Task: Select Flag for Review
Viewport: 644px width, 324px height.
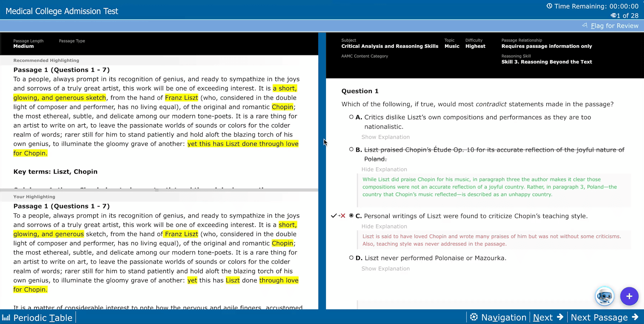Action: 613,25
